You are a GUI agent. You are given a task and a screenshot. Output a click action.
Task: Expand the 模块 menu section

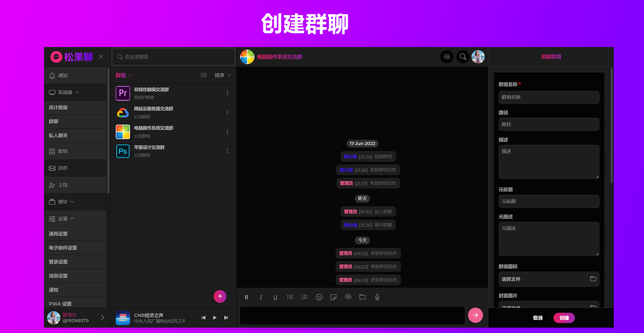75,202
